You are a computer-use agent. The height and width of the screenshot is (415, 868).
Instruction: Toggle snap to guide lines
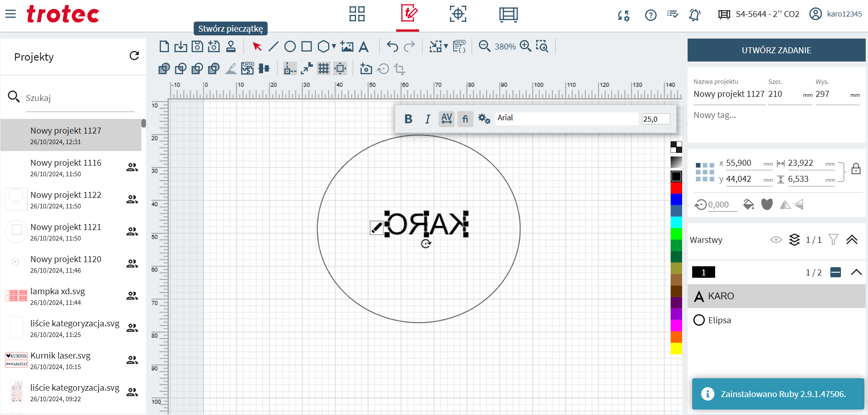click(290, 69)
